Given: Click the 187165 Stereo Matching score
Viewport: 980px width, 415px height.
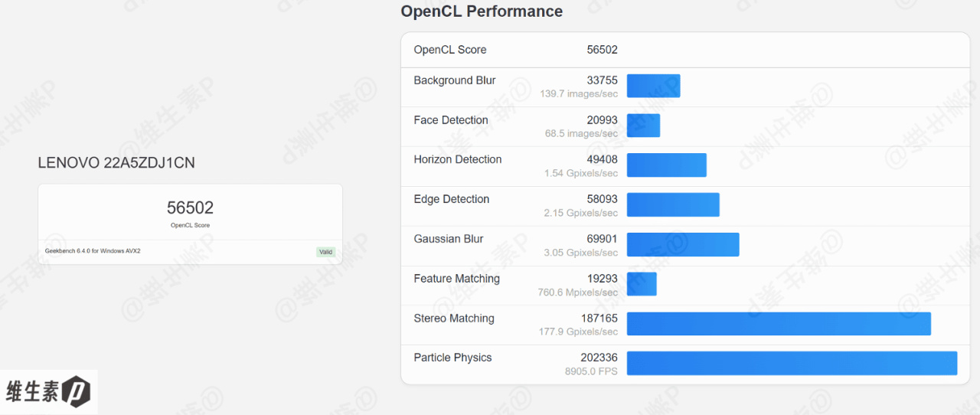Looking at the screenshot, I should tap(599, 319).
